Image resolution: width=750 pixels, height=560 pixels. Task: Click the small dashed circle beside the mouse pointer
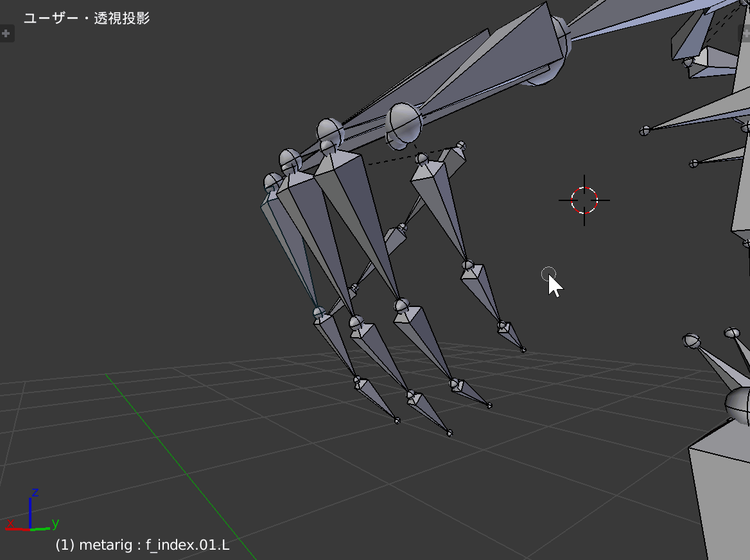pos(547,274)
